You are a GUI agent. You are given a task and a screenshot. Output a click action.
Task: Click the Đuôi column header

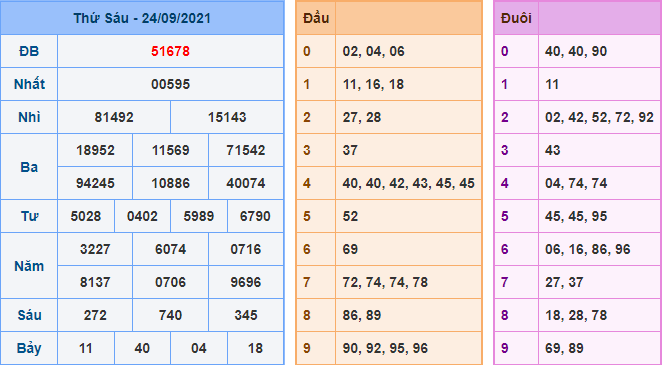coord(516,18)
